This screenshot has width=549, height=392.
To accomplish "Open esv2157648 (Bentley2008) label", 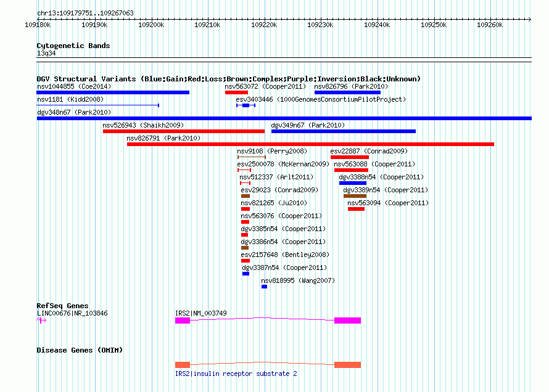I will (285, 255).
